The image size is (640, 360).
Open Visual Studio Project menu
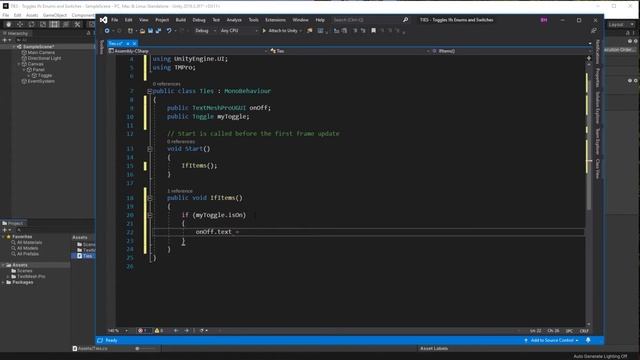coord(162,20)
